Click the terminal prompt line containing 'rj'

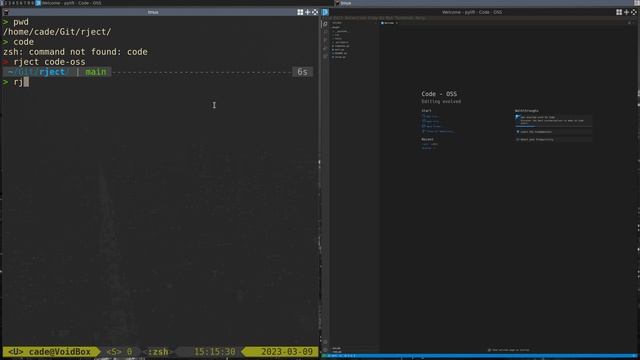[159, 82]
